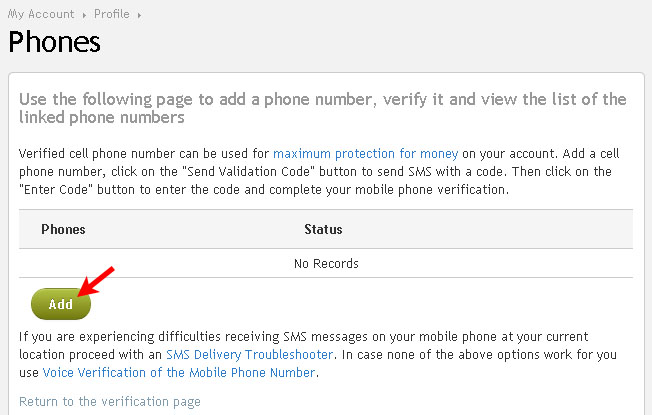Select the No Records table row
Screen dimensions: 652x415
pos(326,264)
